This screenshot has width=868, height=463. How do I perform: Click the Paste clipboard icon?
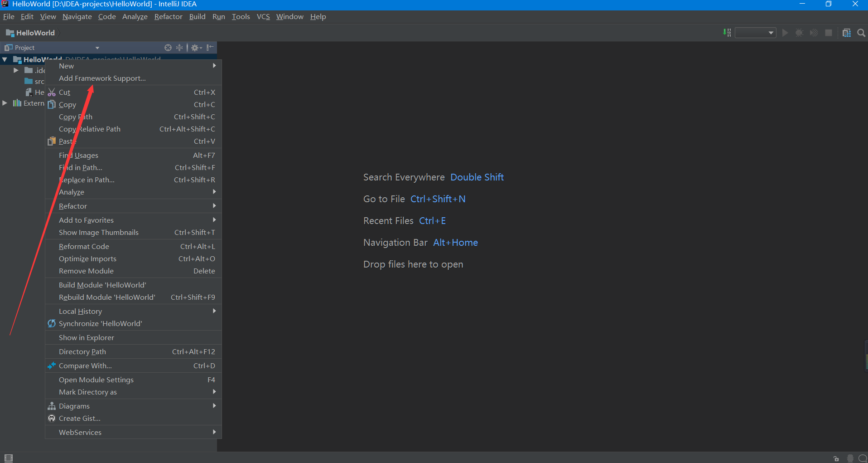click(x=52, y=141)
